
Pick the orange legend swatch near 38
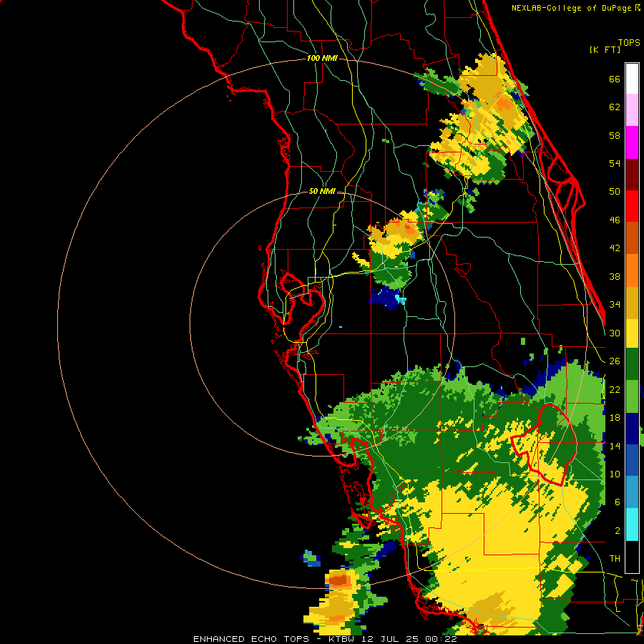click(x=632, y=270)
